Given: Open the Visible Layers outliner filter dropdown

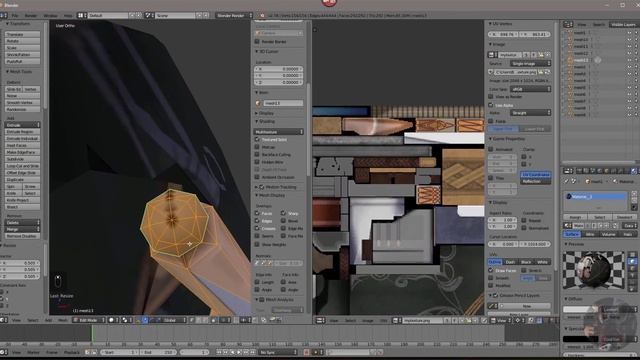Looking at the screenshot, I should pyautogui.click(x=623, y=24).
